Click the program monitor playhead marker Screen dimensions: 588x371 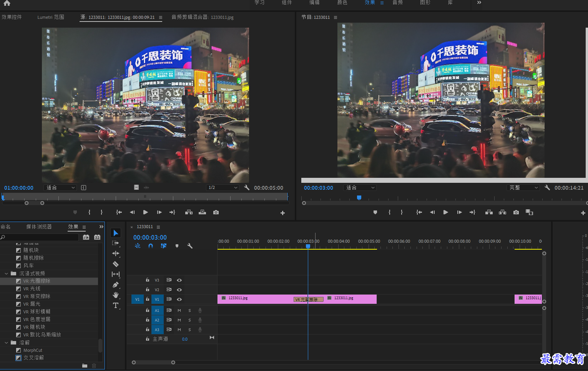click(x=359, y=197)
